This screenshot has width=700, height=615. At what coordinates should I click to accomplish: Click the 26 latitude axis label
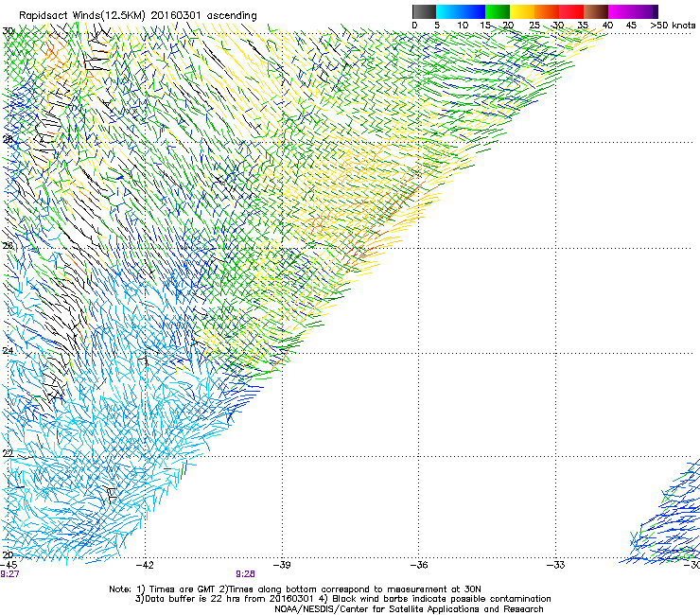coord(8,246)
